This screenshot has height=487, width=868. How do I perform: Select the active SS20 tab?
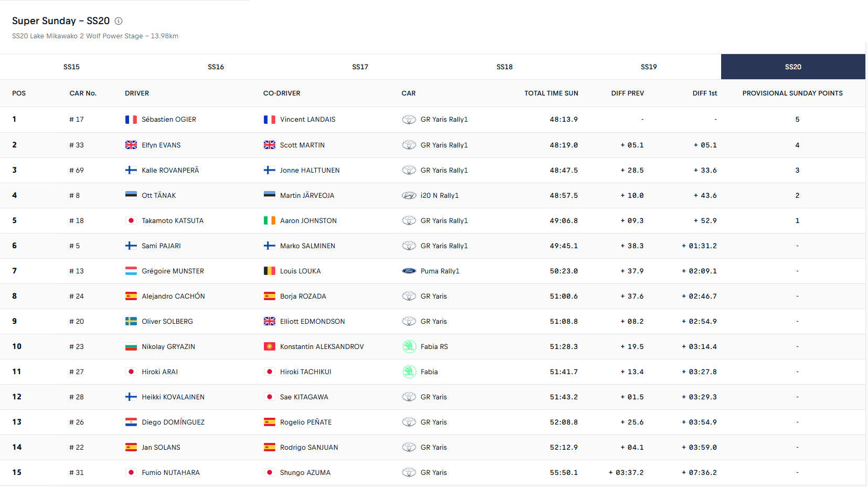(792, 67)
